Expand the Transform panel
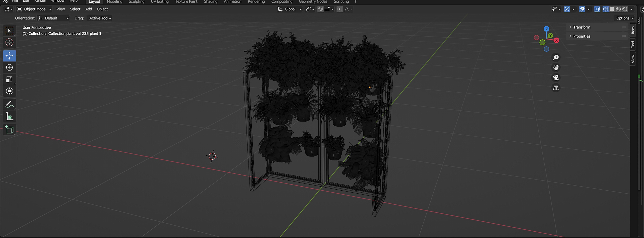Image resolution: width=644 pixels, height=238 pixels. click(x=597, y=27)
